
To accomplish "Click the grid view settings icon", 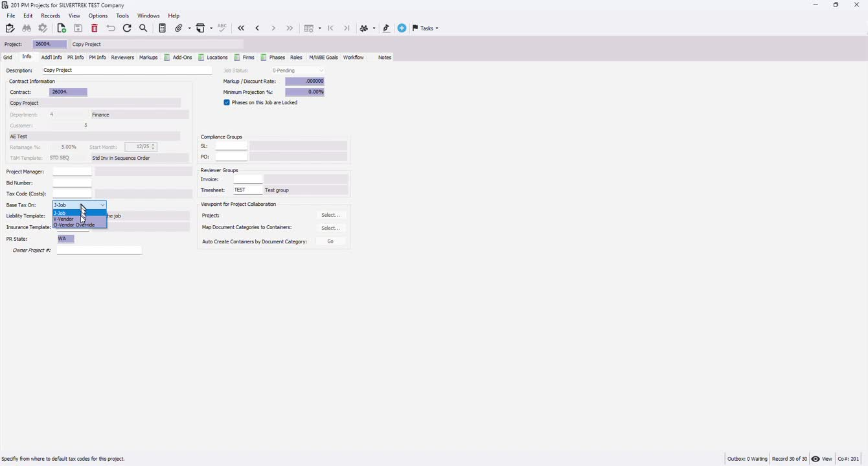I will [x=309, y=28].
